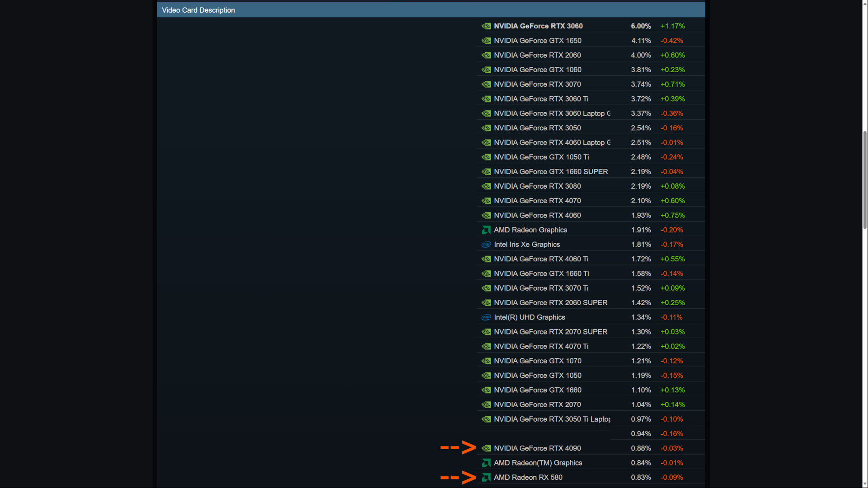
Task: Click the NVIDIA icon beside GeForce RTX 2060
Action: coord(486,55)
